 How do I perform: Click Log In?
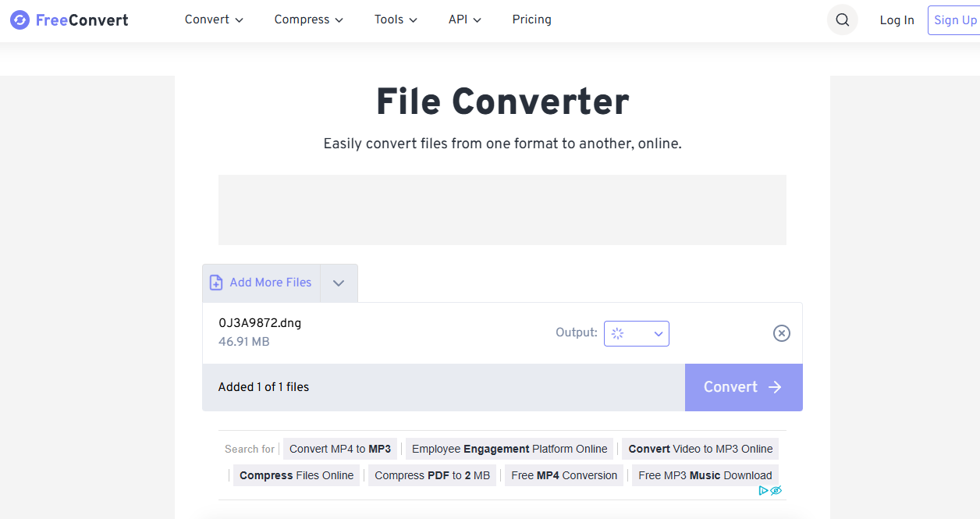coord(897,20)
